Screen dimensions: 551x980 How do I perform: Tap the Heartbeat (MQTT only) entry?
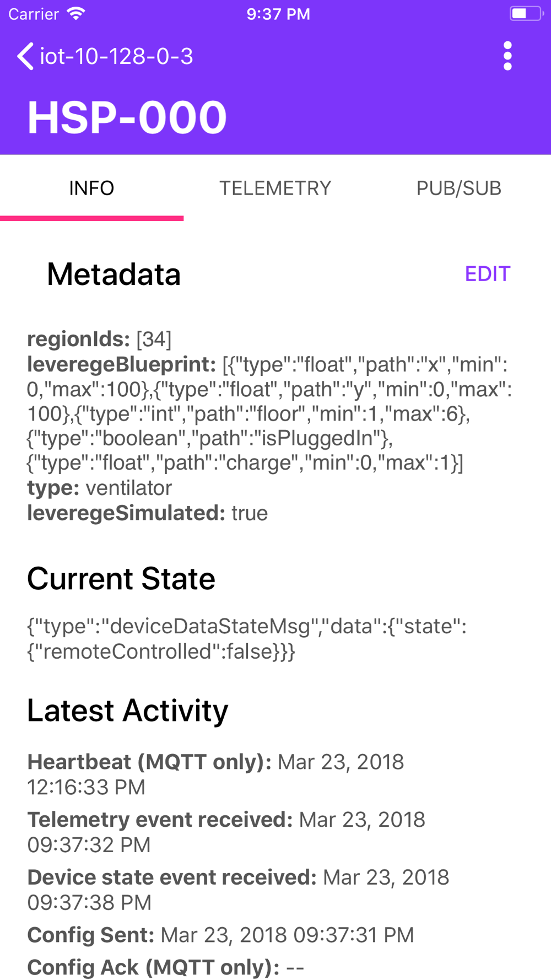point(215,774)
